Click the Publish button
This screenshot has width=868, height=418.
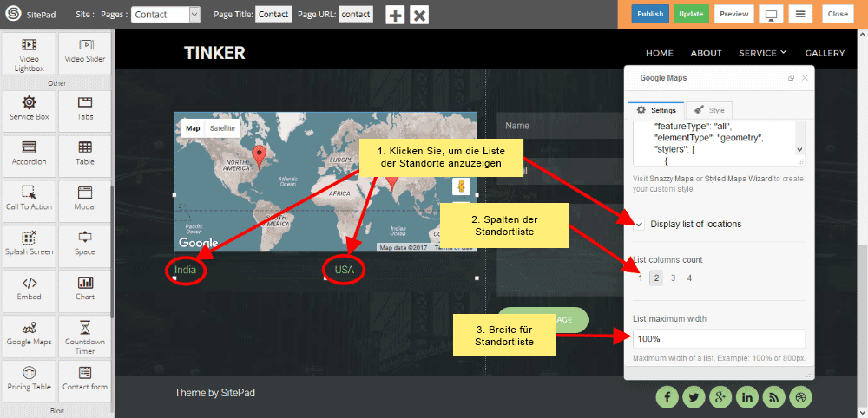click(x=650, y=15)
